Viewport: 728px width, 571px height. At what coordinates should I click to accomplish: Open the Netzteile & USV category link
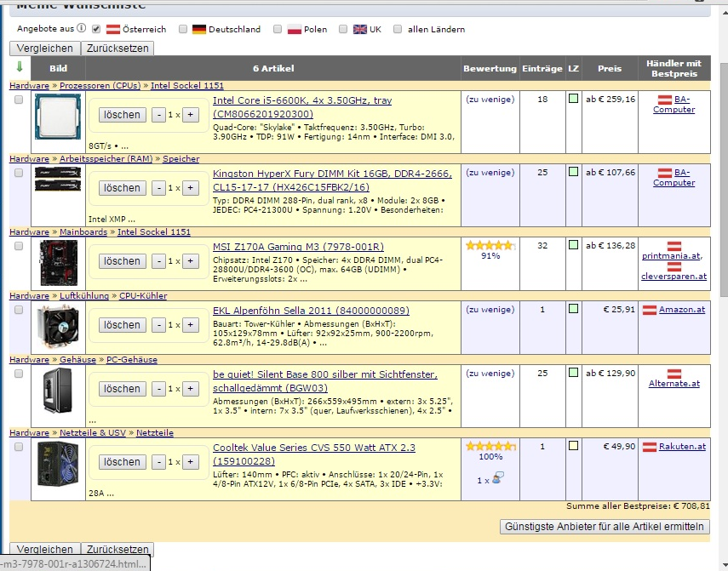pyautogui.click(x=93, y=433)
